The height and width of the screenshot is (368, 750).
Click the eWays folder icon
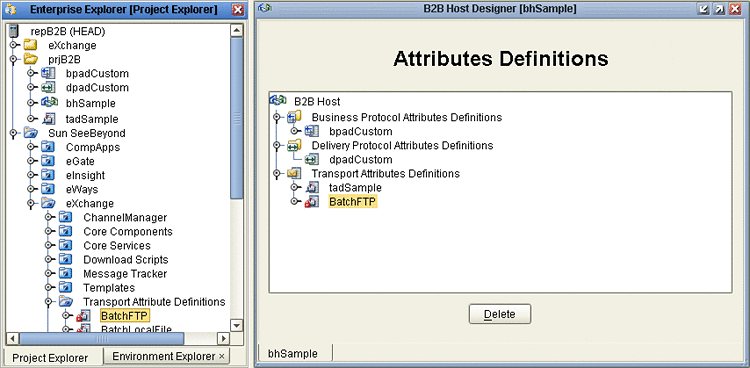click(48, 189)
